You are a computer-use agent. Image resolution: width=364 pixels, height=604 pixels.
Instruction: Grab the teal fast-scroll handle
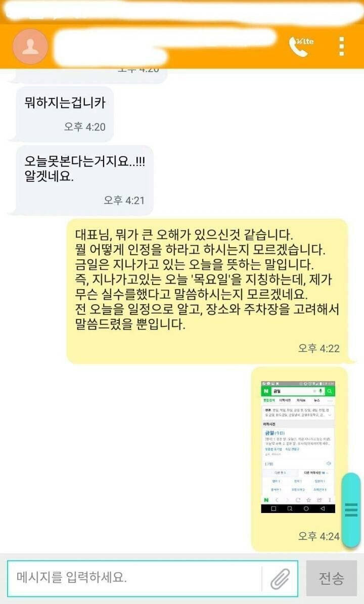coord(351,509)
